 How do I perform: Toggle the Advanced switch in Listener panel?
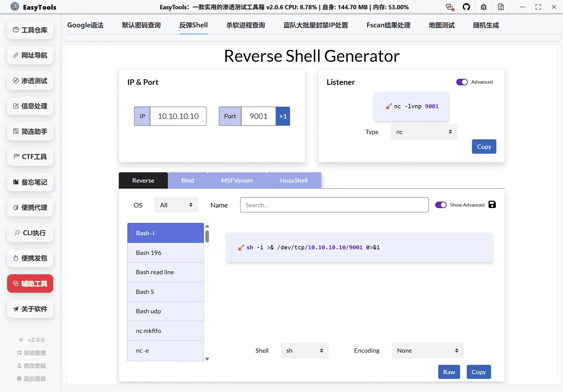461,82
